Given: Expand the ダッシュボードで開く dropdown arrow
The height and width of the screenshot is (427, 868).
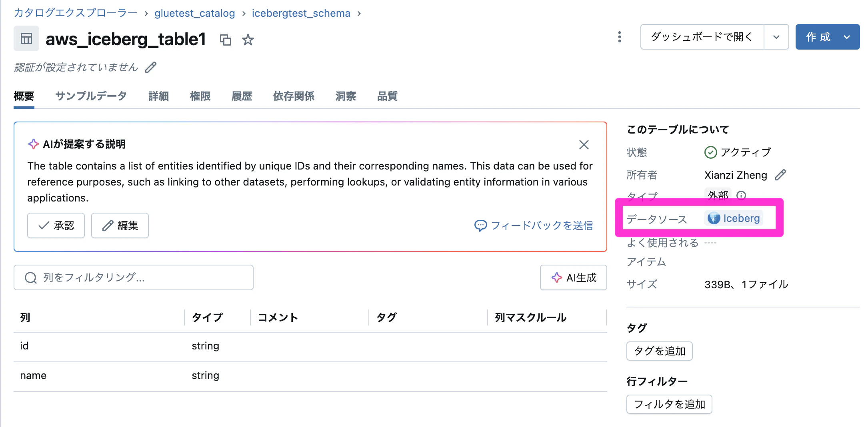Looking at the screenshot, I should [776, 37].
